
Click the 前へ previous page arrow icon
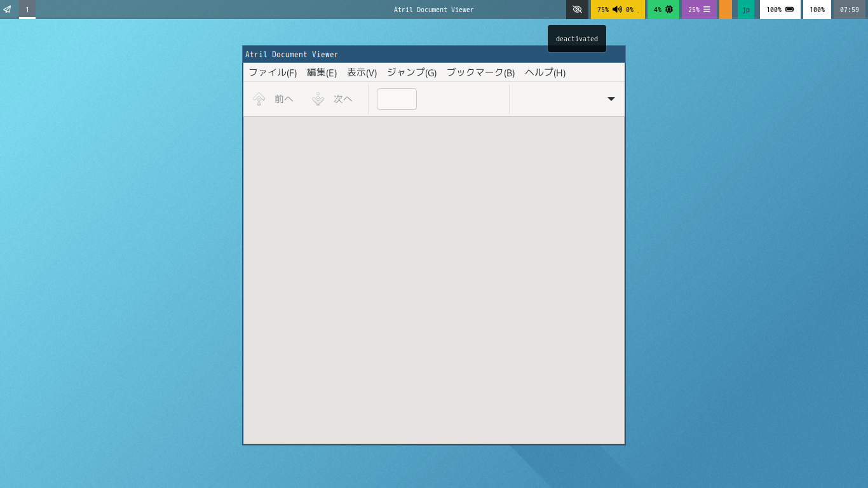[259, 99]
